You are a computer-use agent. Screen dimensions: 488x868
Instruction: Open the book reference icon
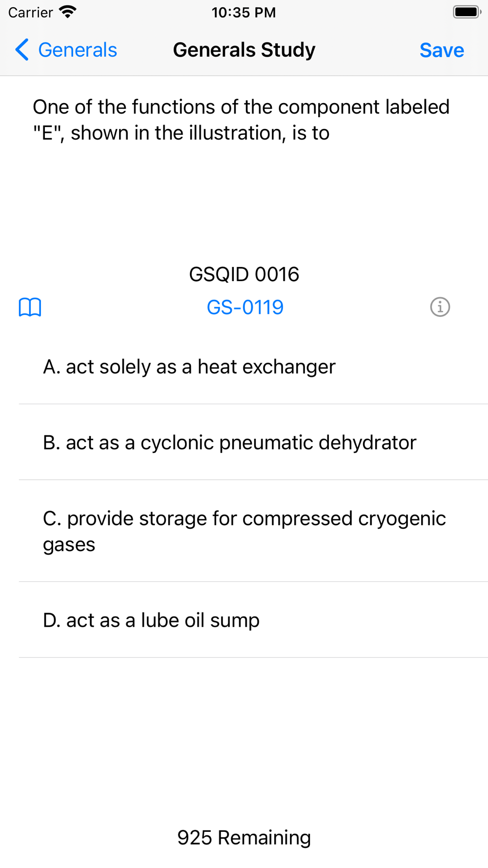click(30, 307)
